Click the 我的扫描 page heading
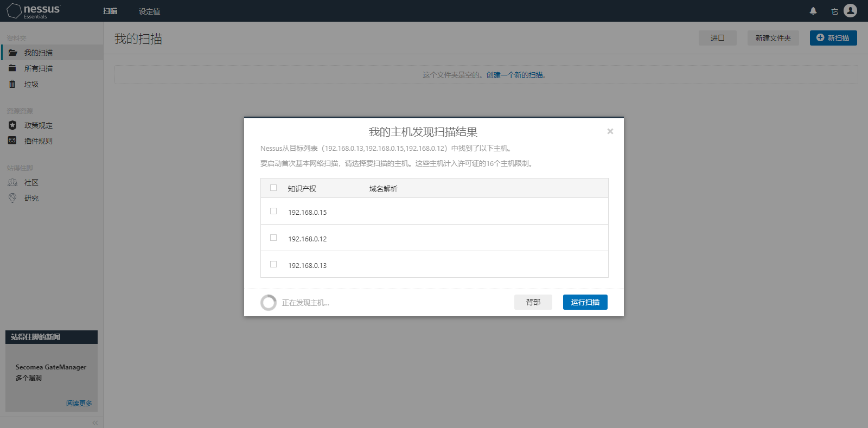The image size is (868, 428). [x=138, y=39]
